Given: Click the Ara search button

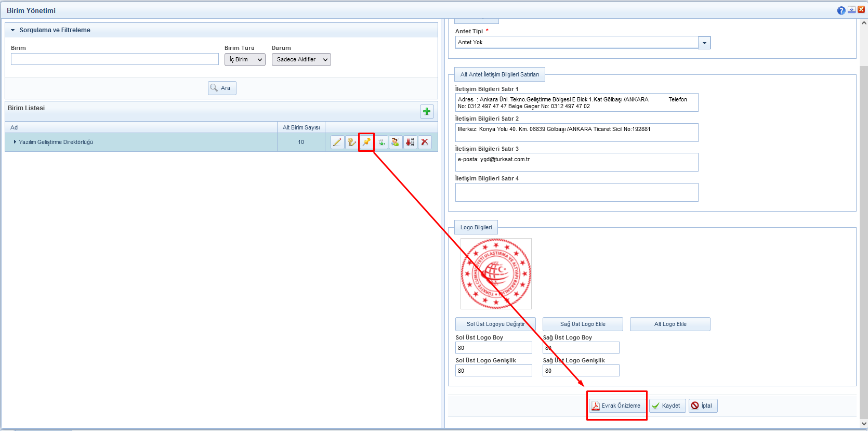Looking at the screenshot, I should pyautogui.click(x=222, y=88).
